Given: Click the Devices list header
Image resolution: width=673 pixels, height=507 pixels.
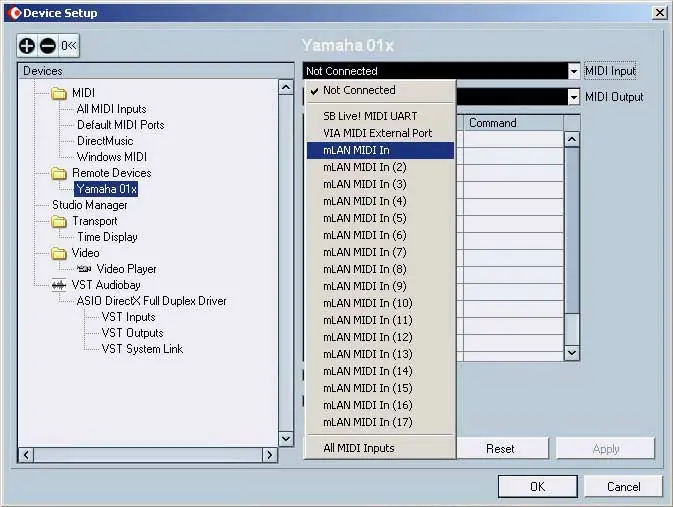Looking at the screenshot, I should click(156, 71).
